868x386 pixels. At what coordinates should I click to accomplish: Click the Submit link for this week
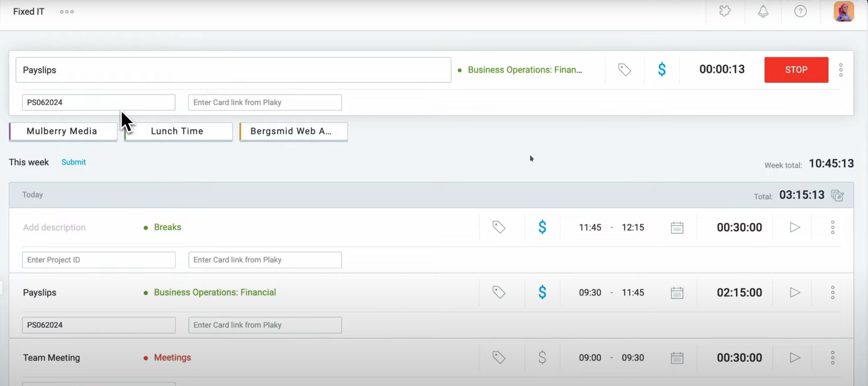pos(73,162)
